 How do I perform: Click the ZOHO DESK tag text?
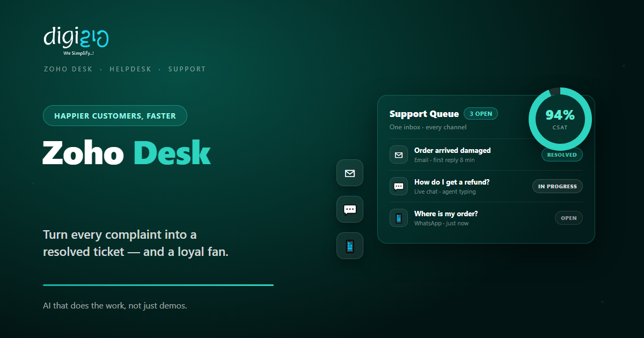(x=68, y=69)
